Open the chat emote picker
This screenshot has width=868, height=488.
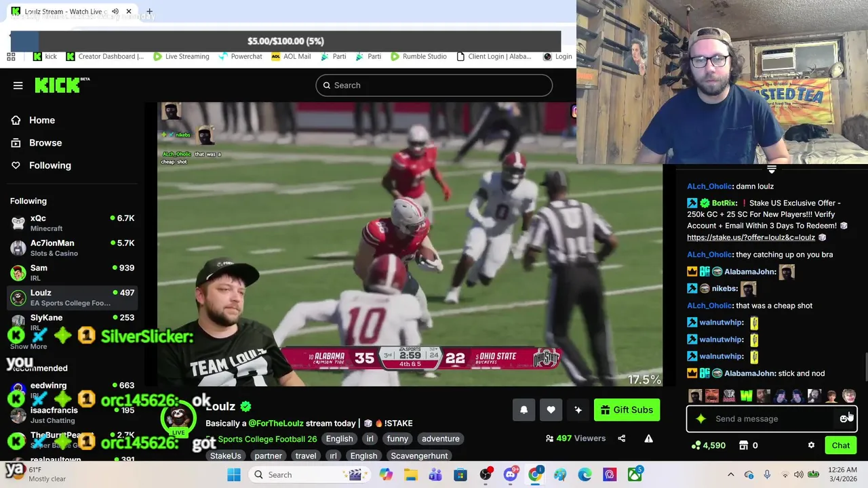point(844,419)
